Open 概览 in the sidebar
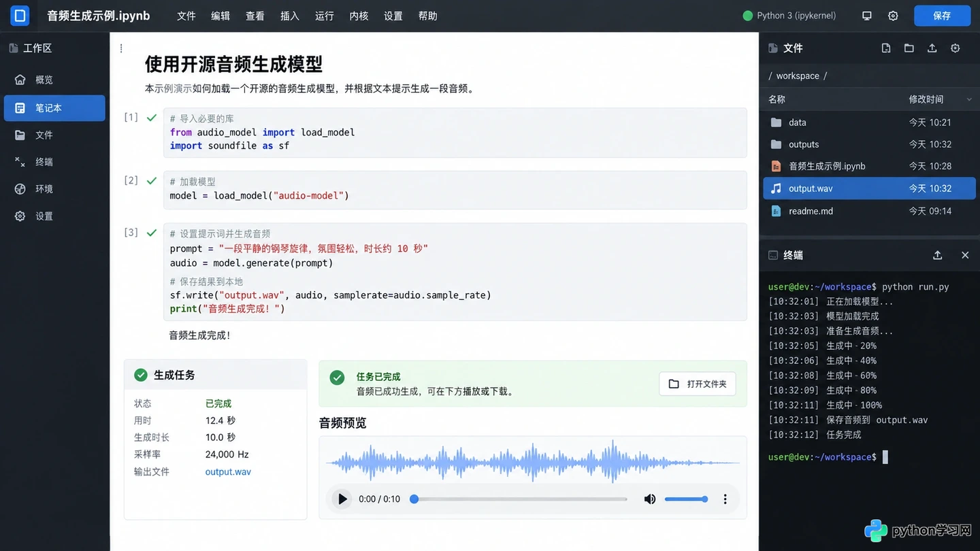The width and height of the screenshot is (980, 551). [54, 80]
